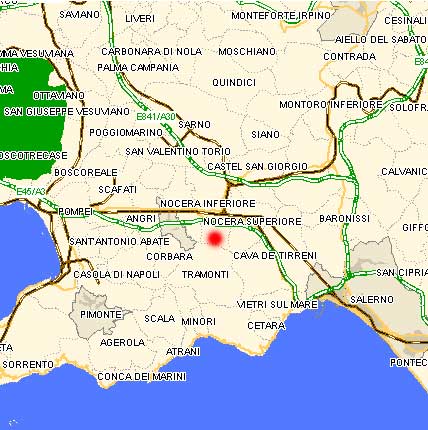Click the TRAMONTI town label
This screenshot has width=428, height=430.
click(x=205, y=275)
